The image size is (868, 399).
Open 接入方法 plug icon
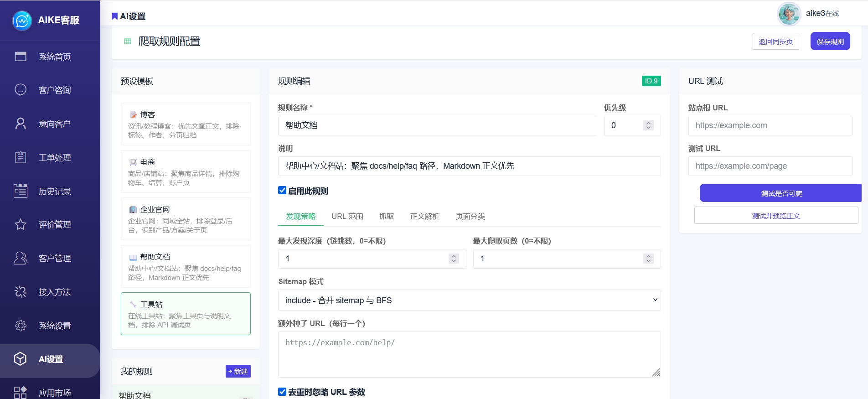[x=21, y=292]
